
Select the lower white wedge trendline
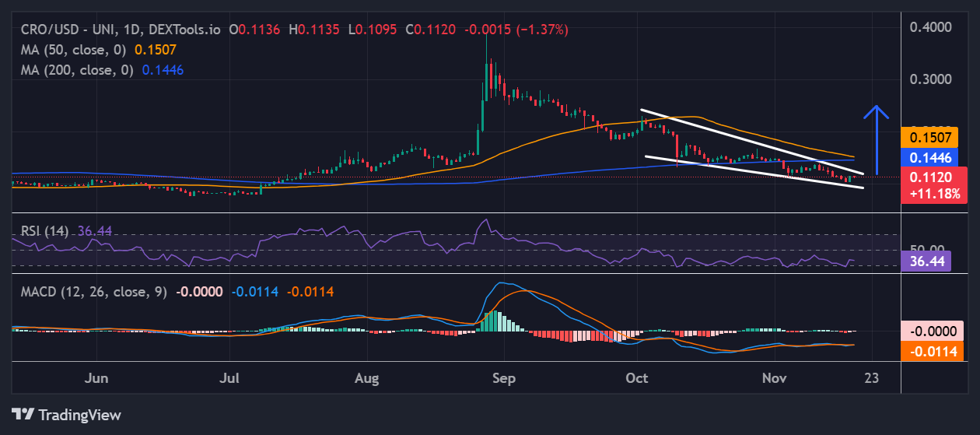(754, 172)
